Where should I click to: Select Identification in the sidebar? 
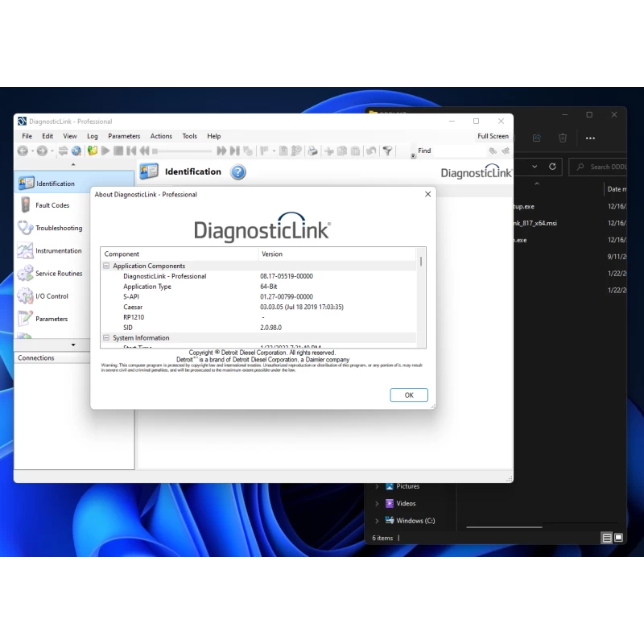[x=74, y=184]
